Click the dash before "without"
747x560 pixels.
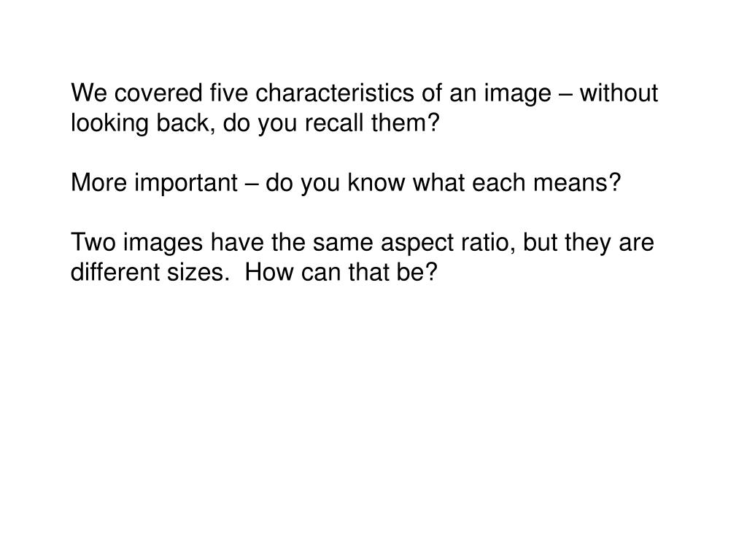[x=565, y=94]
